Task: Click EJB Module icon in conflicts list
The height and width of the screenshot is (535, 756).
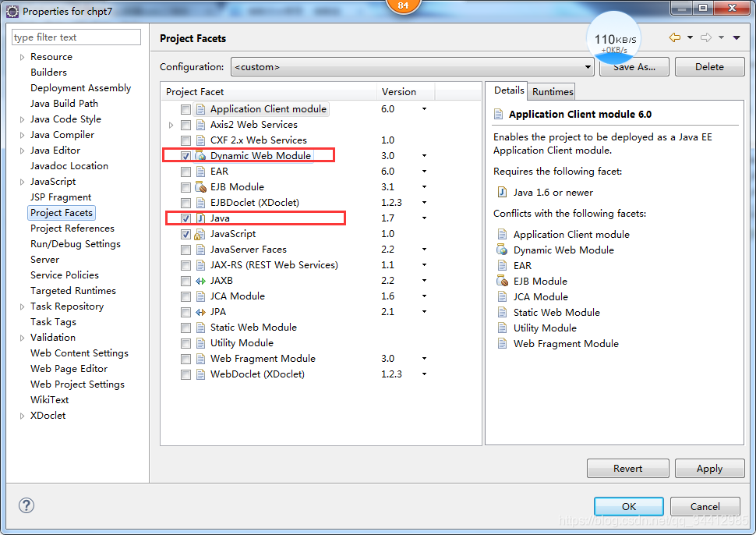Action: pos(502,282)
